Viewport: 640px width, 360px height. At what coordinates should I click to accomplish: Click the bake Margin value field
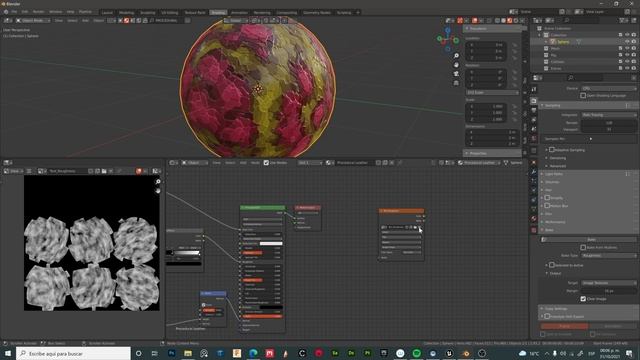(609, 291)
